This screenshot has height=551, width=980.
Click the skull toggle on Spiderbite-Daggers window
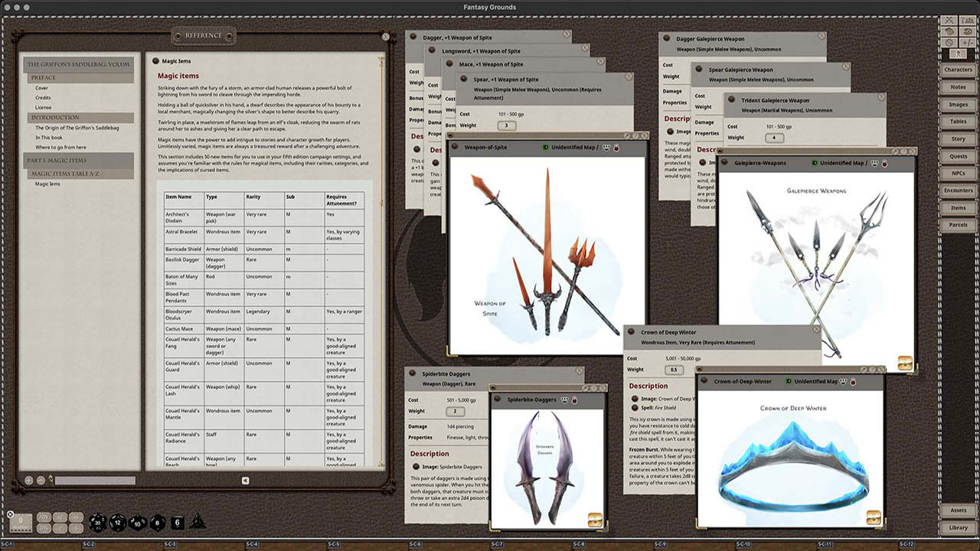click(574, 399)
